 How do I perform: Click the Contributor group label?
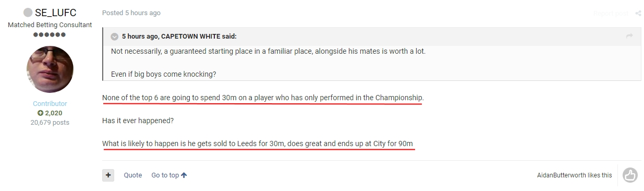(50, 104)
